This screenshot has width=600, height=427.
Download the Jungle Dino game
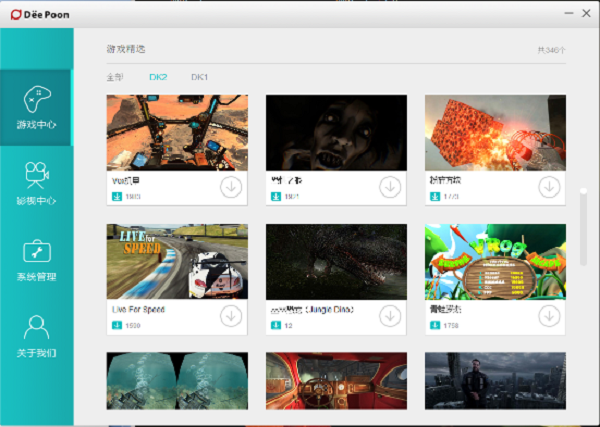[389, 316]
